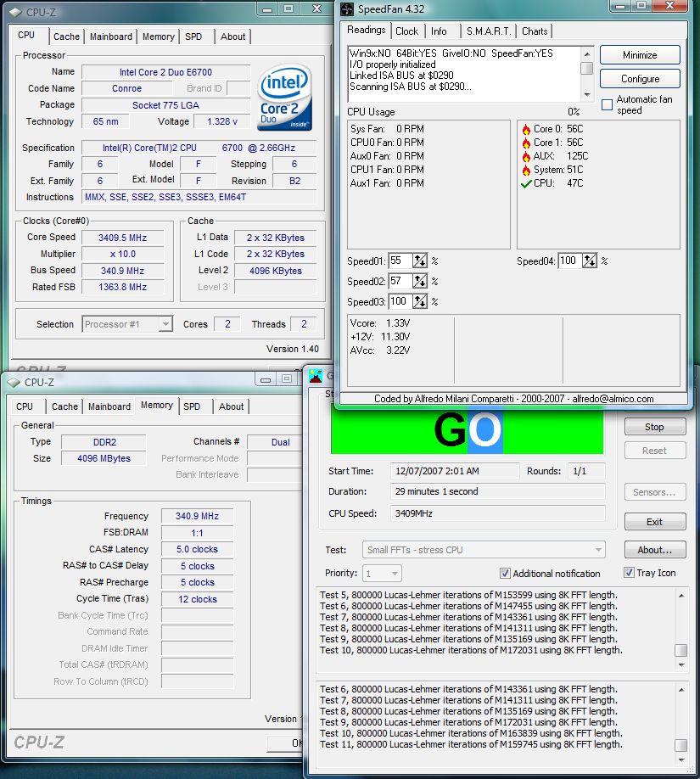Click the Reset button in stress test

tap(655, 451)
